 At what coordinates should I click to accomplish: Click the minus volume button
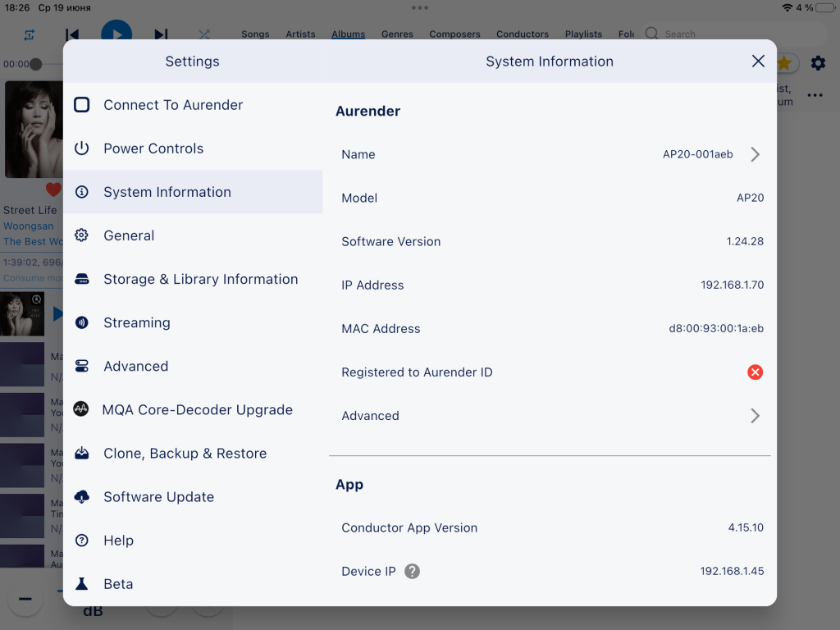pos(25,599)
